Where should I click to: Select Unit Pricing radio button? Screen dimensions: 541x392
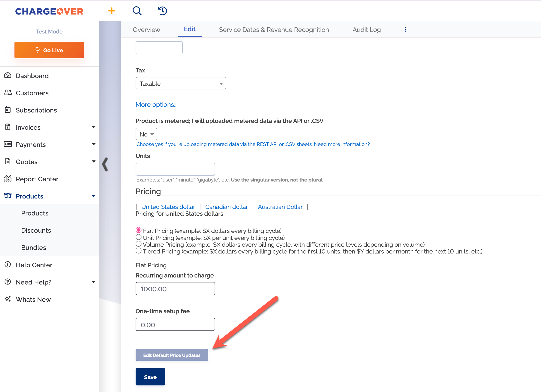click(138, 237)
